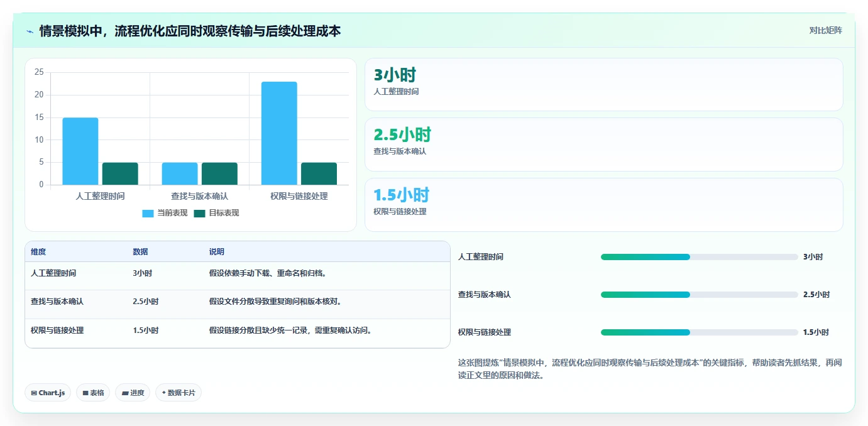Click the summary paragraph starting 这张图提炼
The height and width of the screenshot is (426, 868).
650,369
